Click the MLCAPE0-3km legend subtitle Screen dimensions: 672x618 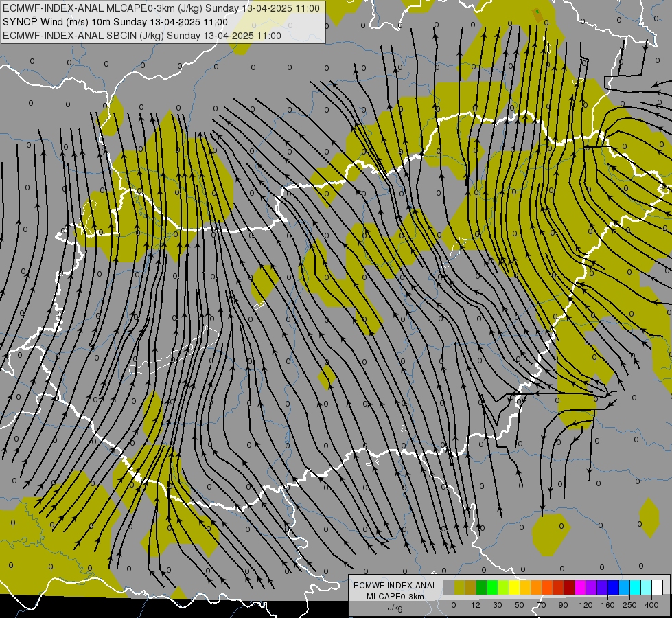[395, 597]
